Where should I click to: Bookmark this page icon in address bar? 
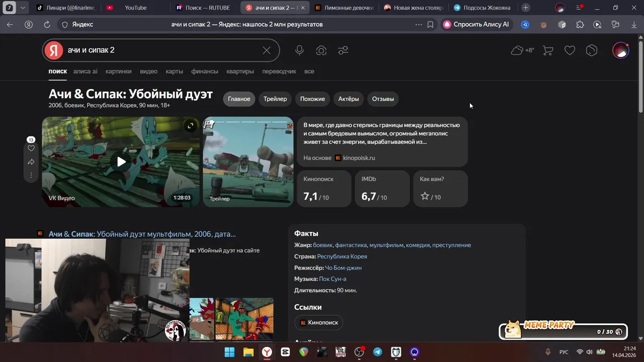(430, 25)
